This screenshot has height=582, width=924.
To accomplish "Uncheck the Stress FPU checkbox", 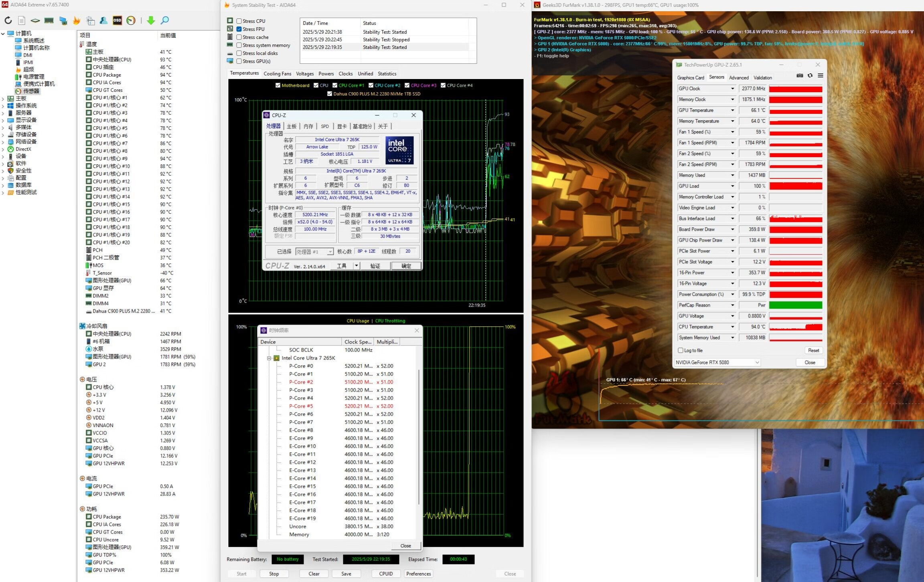I will tap(239, 29).
